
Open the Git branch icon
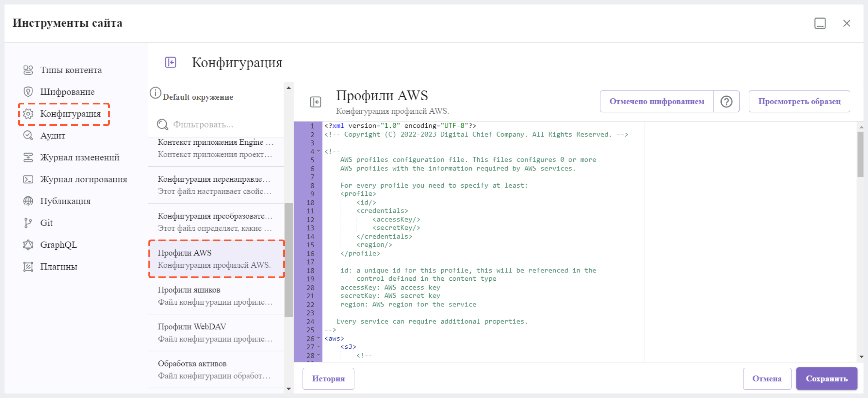[x=28, y=223]
